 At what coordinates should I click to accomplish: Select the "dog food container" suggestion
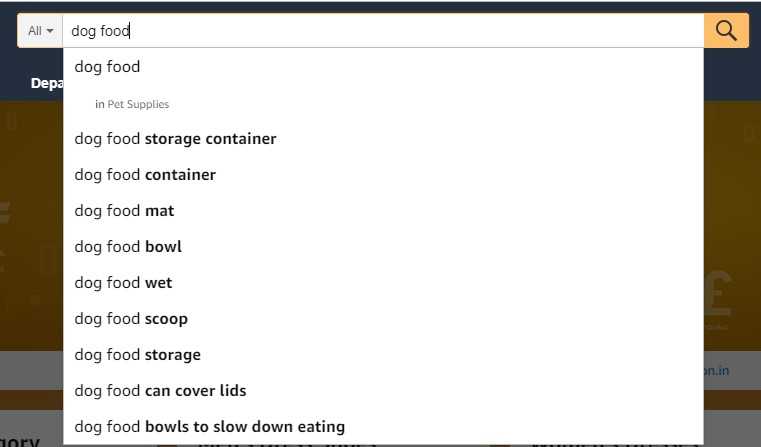point(145,175)
